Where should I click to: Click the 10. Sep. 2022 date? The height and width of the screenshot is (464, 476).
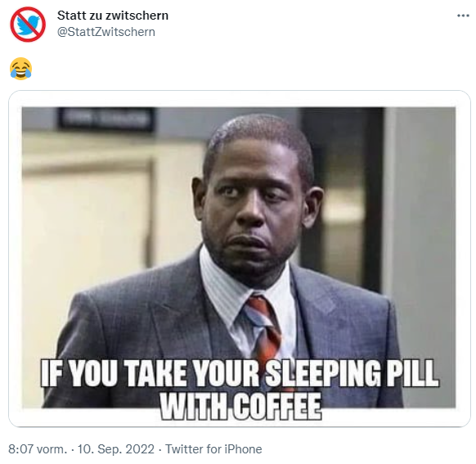pos(116,449)
